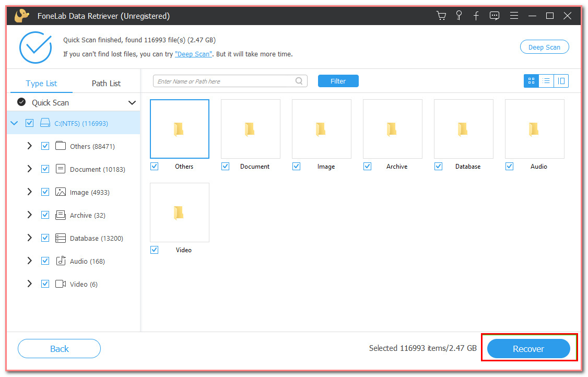
Task: Expand the Database (13200) node
Action: (x=29, y=238)
